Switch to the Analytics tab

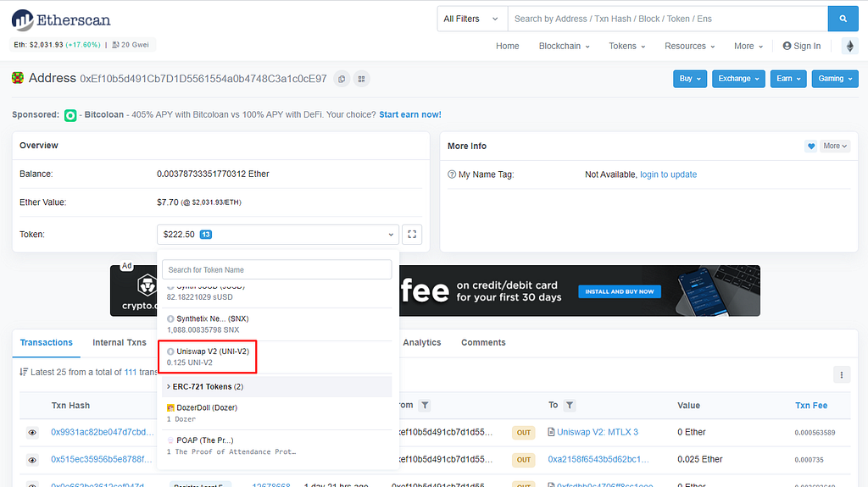422,342
